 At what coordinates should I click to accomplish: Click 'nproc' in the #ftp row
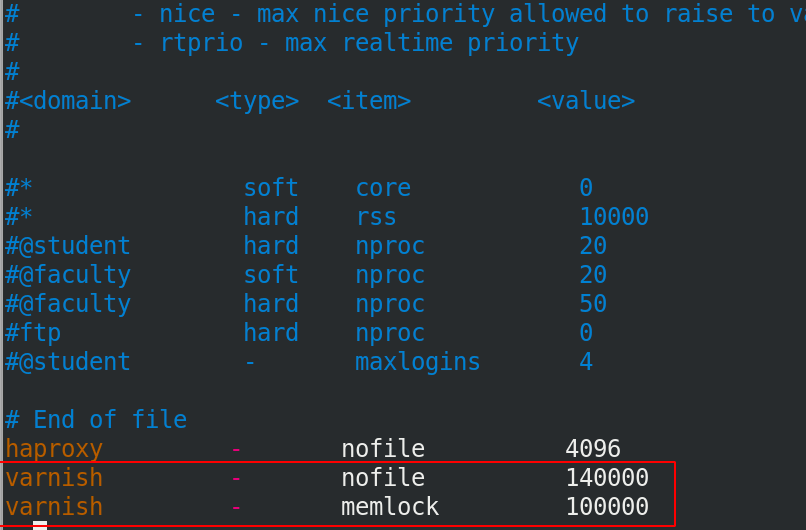(390, 334)
